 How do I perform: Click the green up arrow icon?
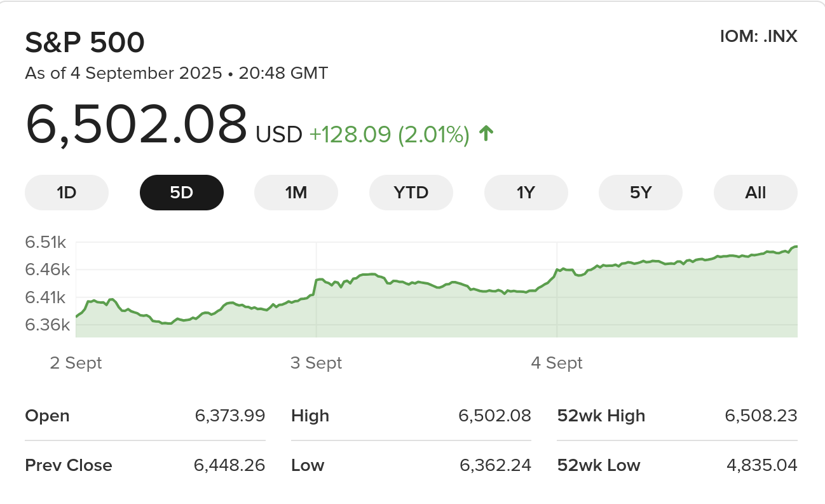486,133
